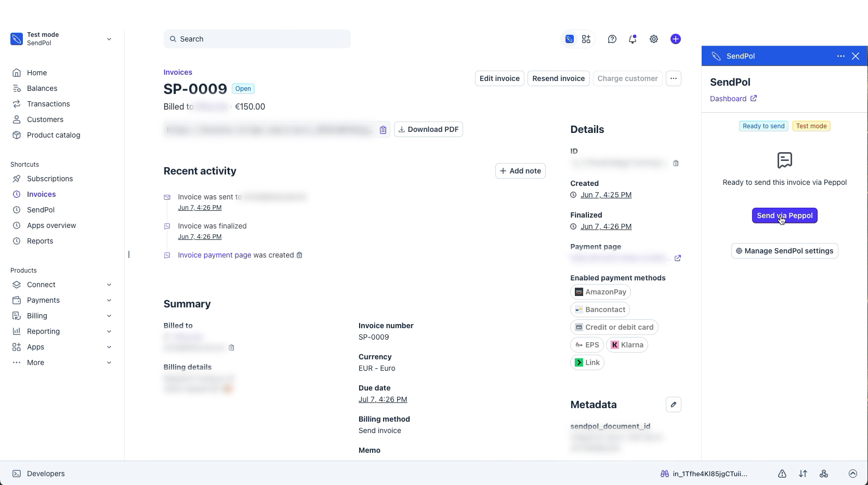Click Manage SendPol settings button

coord(784,251)
